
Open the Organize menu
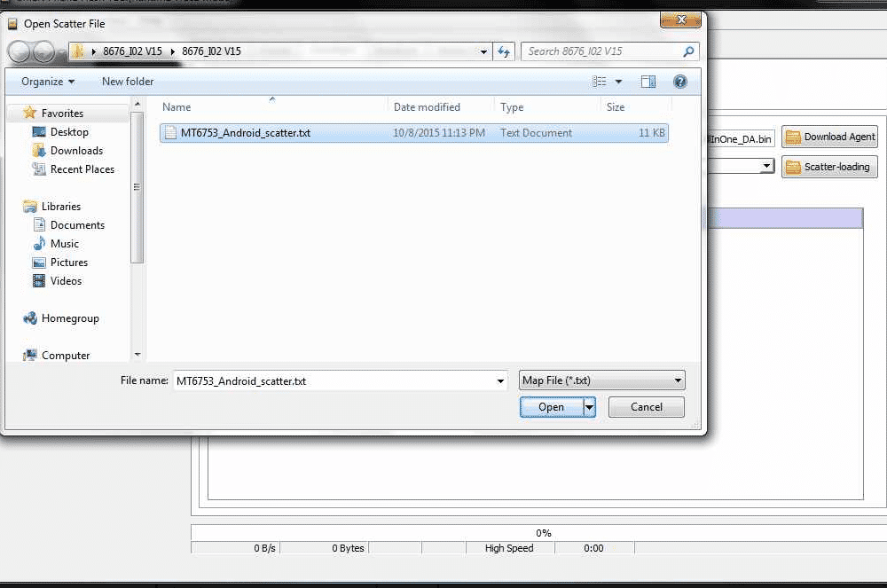(x=48, y=82)
